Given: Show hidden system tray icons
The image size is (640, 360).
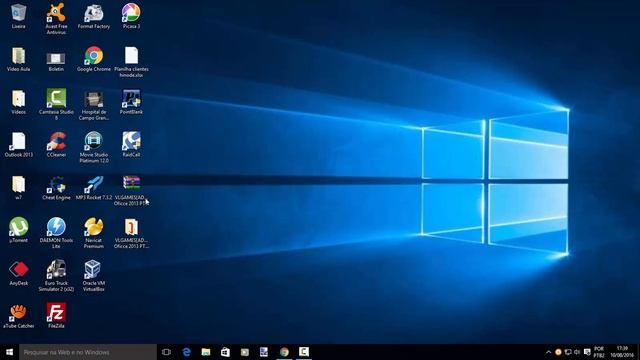Looking at the screenshot, I should 549,352.
